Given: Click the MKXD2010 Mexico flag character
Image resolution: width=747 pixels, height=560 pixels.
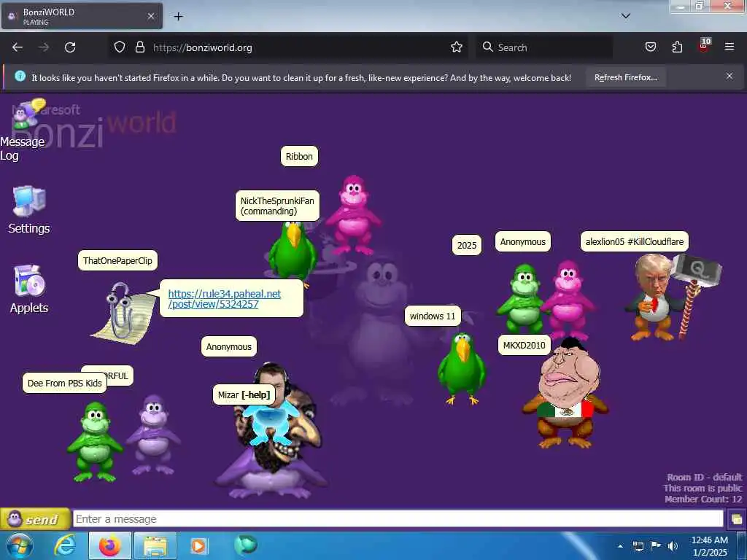Looking at the screenshot, I should click(566, 393).
